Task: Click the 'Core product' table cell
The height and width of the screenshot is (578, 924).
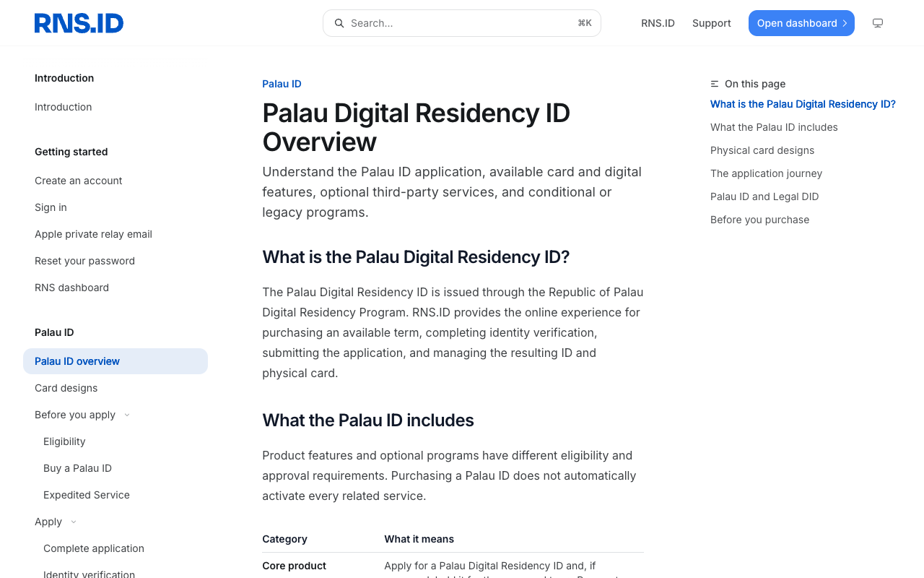Action: coord(294,566)
